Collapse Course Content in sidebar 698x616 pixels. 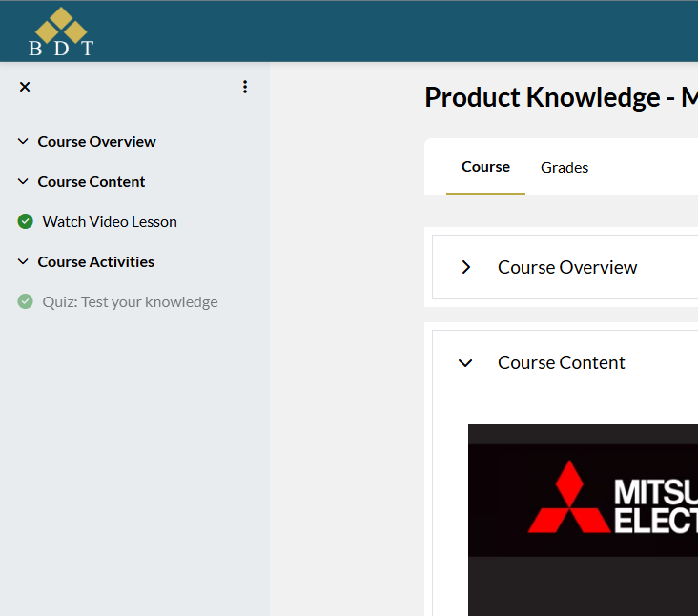pyautogui.click(x=23, y=181)
